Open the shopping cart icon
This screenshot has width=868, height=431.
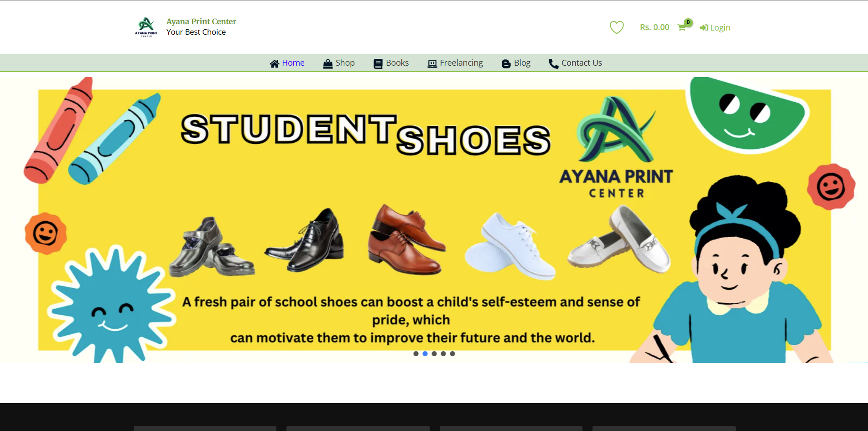(681, 27)
